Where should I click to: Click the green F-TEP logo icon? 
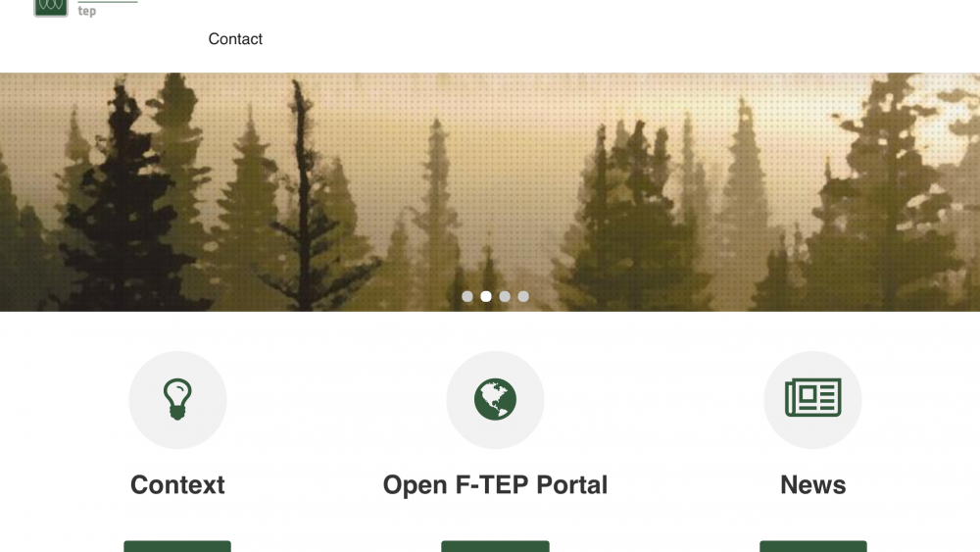(51, 8)
